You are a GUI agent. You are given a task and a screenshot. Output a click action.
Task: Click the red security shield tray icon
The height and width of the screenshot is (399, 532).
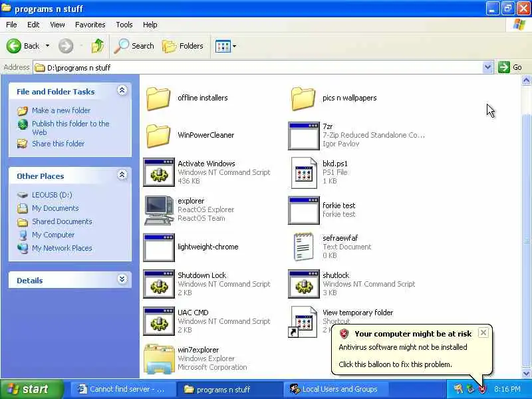pos(482,389)
